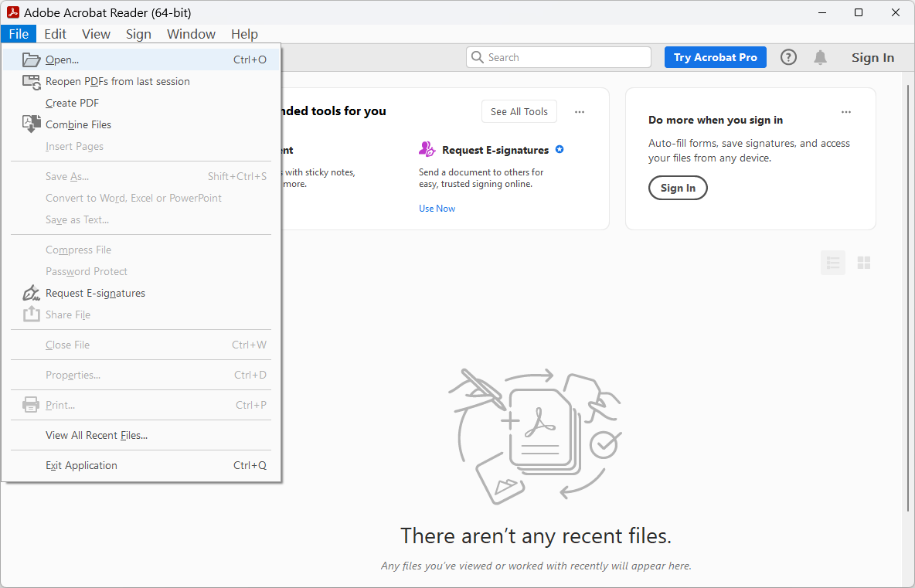This screenshot has height=588, width=915.
Task: Select the Print icon
Action: click(x=31, y=404)
